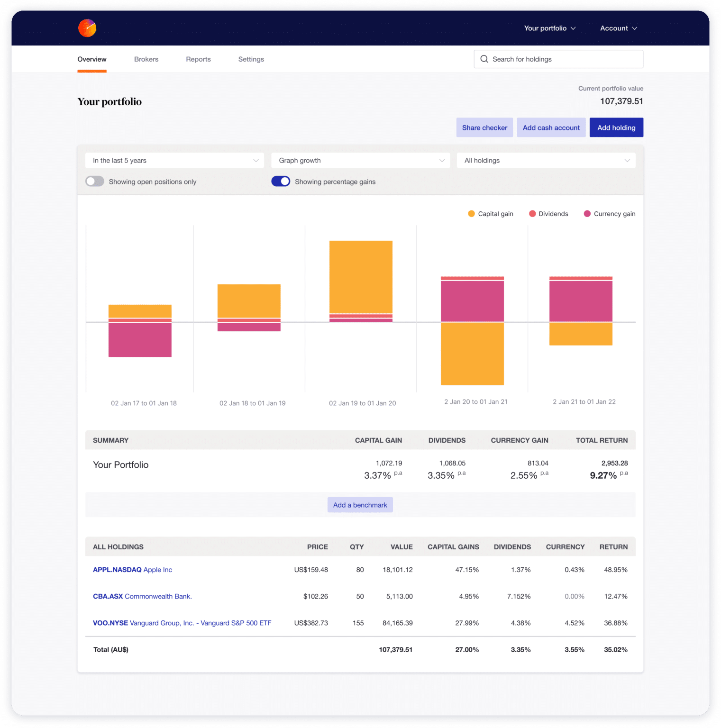This screenshot has height=728, width=721.
Task: Enable showing open positions only
Action: tap(94, 181)
